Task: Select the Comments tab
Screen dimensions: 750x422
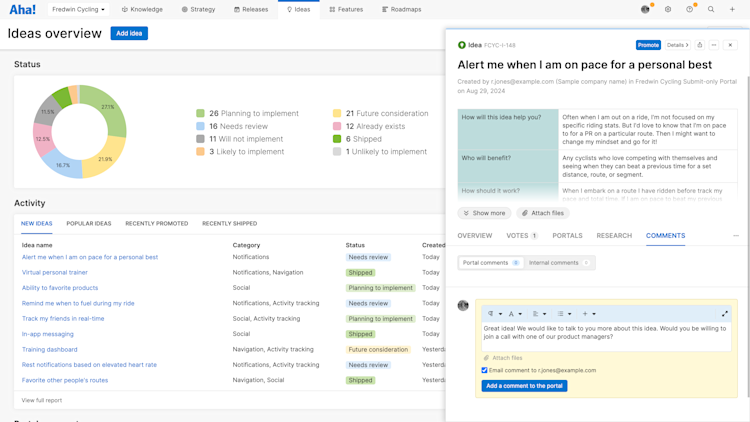Action: (x=665, y=235)
